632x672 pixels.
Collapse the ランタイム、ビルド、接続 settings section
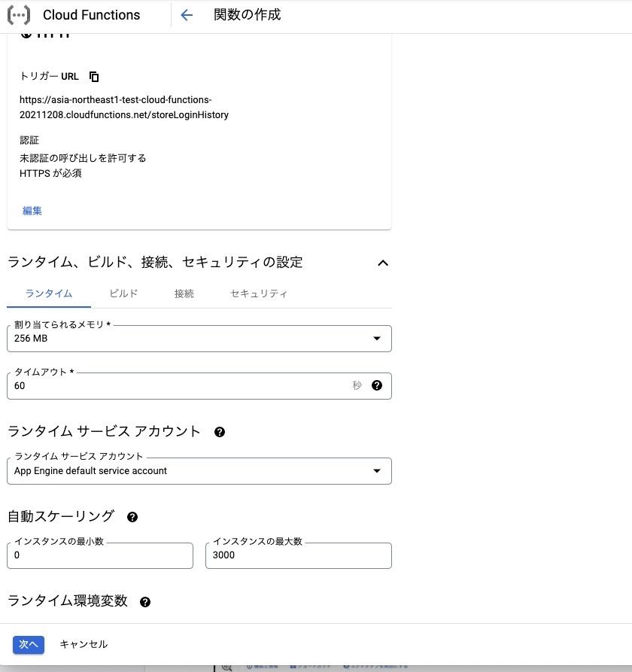click(383, 263)
